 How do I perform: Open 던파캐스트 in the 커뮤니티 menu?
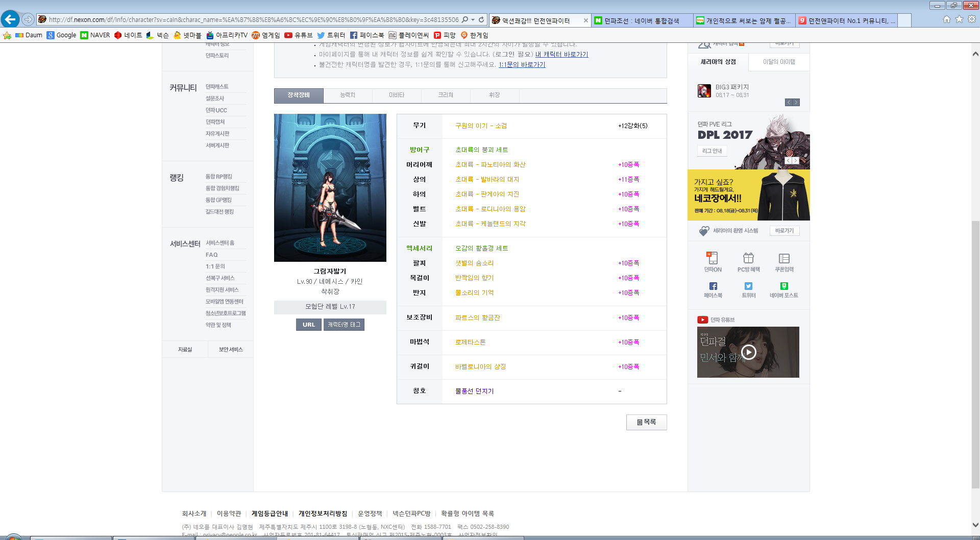click(x=217, y=87)
